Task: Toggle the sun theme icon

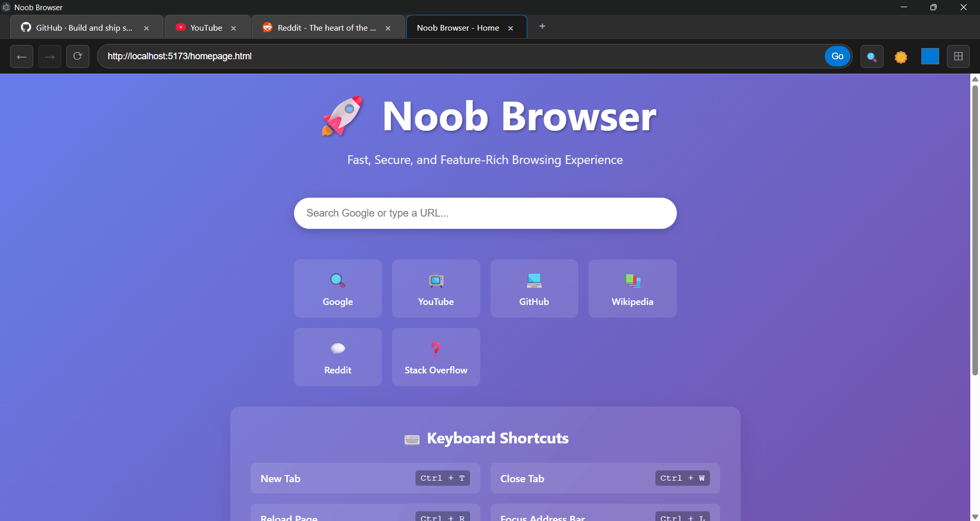Action: 901,57
